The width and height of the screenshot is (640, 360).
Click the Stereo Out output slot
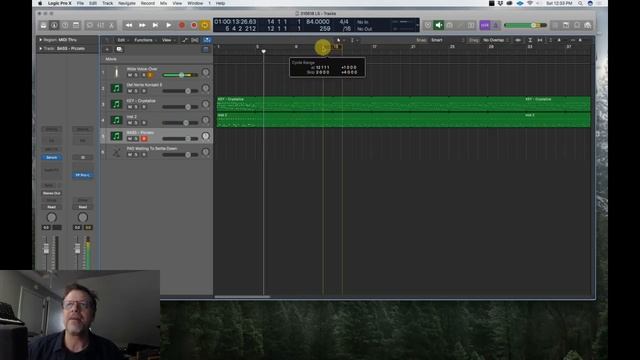tap(51, 193)
